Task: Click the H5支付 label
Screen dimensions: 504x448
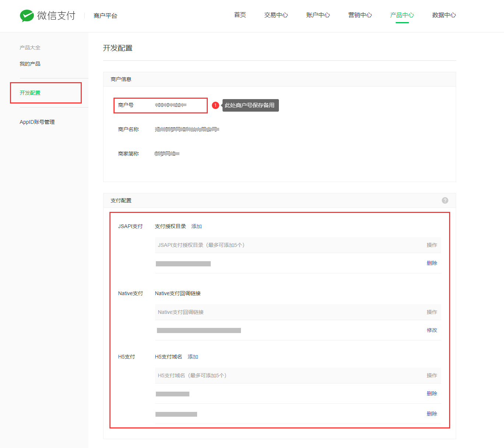Action: click(126, 357)
